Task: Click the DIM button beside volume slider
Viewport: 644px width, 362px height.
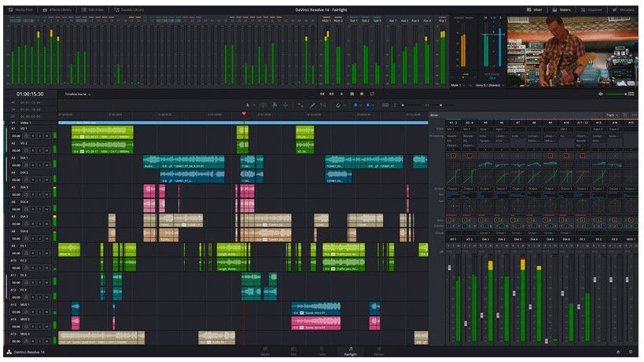Action: [x=631, y=94]
